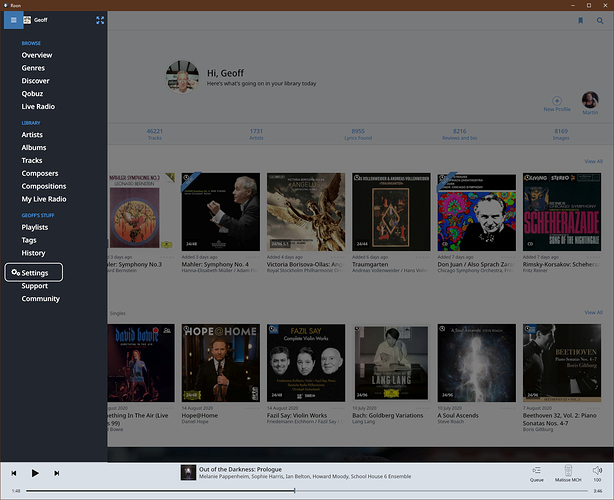614x500 pixels.
Task: Open Composers list
Action: 40,173
